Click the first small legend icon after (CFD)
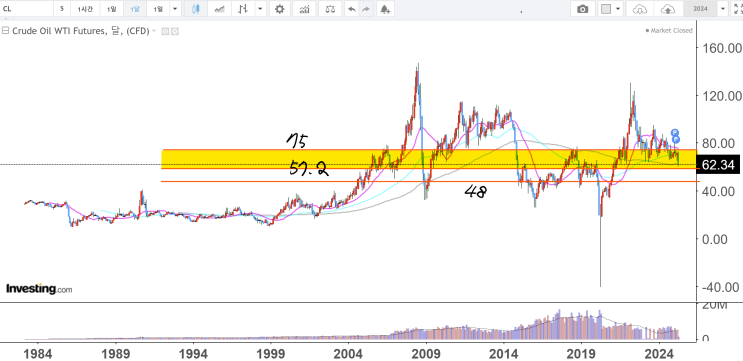 pyautogui.click(x=166, y=32)
